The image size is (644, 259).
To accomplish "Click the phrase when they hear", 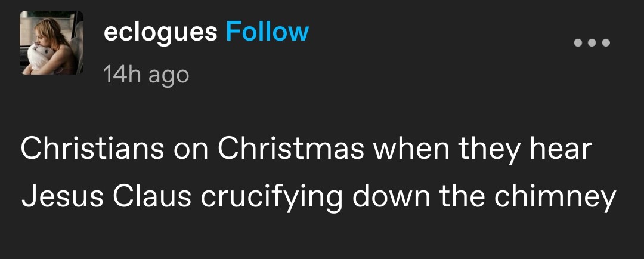I will click(x=482, y=149).
